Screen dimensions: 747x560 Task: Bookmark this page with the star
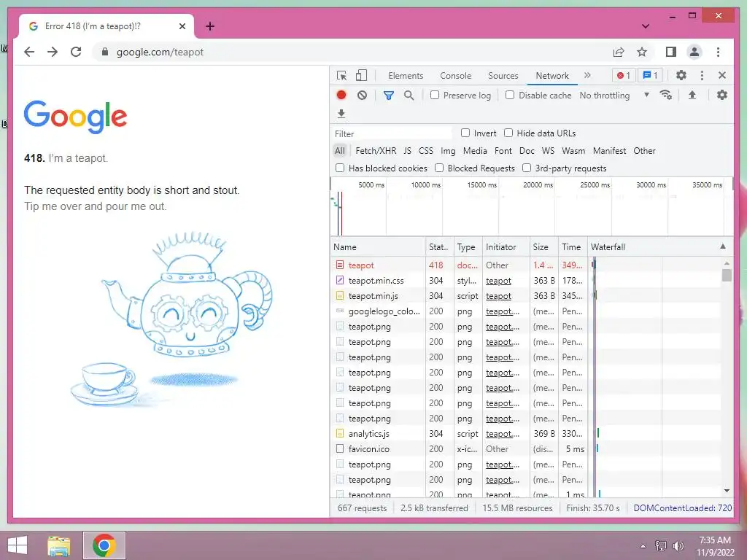coord(642,52)
